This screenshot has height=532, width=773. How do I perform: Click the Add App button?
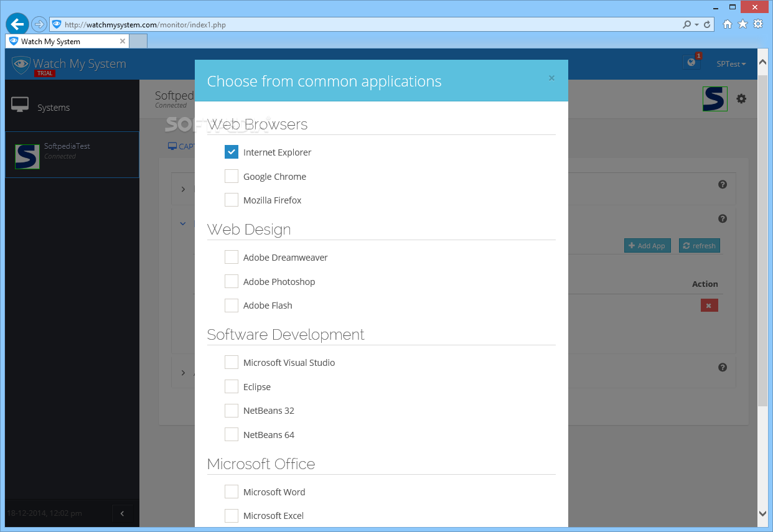coord(647,245)
